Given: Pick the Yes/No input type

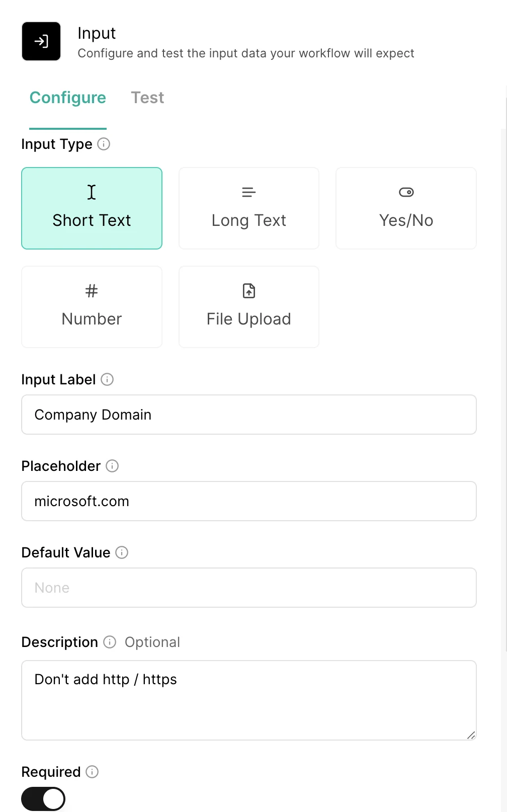Looking at the screenshot, I should pyautogui.click(x=406, y=208).
